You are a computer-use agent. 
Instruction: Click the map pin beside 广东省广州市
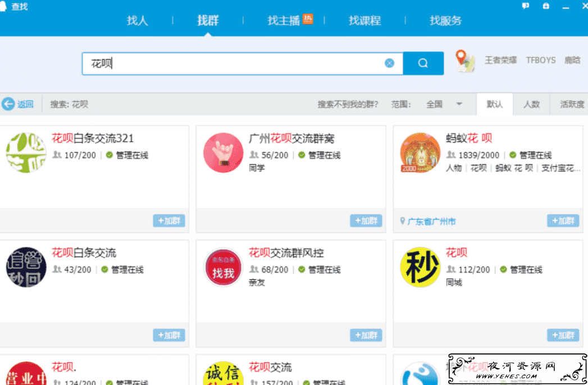coord(402,221)
